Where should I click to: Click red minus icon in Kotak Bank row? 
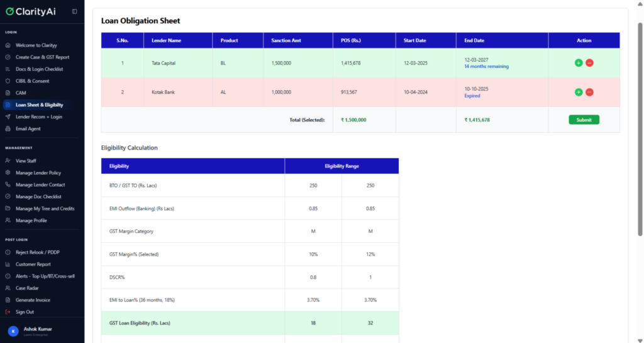(589, 93)
